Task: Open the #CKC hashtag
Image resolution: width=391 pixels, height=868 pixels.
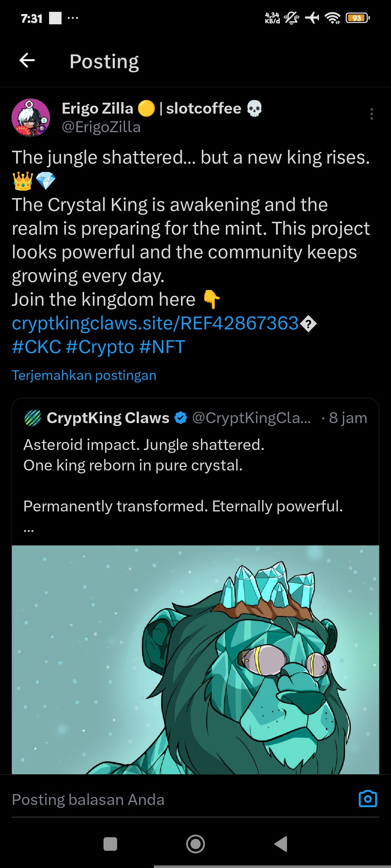Action: tap(37, 347)
